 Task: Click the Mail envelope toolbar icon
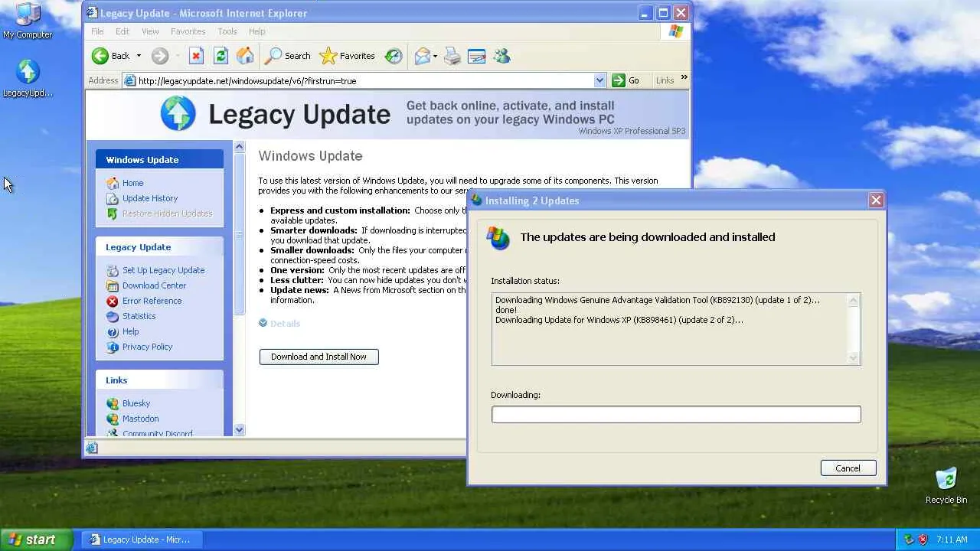[423, 56]
